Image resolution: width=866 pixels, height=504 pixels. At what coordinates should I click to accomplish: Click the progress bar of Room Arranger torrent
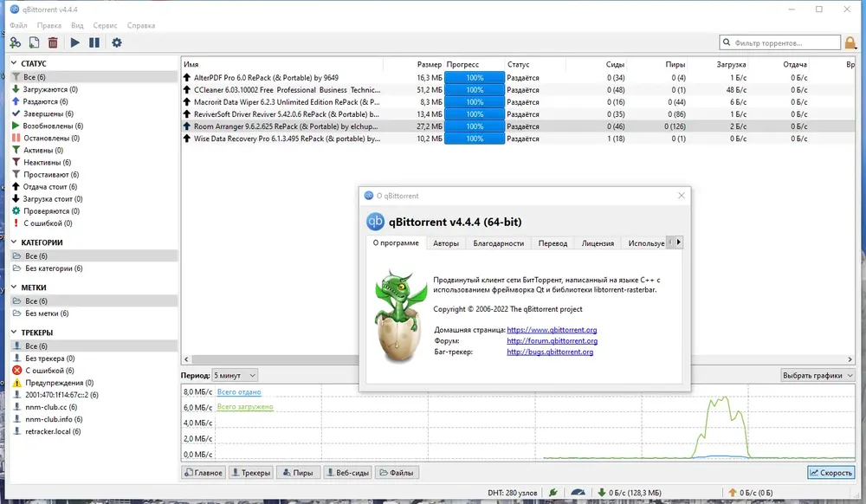[474, 126]
